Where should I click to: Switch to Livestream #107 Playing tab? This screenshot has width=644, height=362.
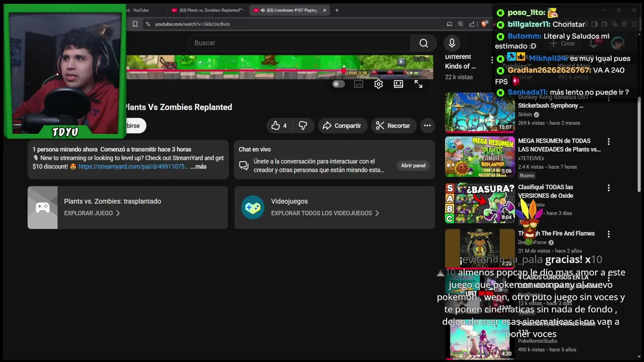point(290,10)
